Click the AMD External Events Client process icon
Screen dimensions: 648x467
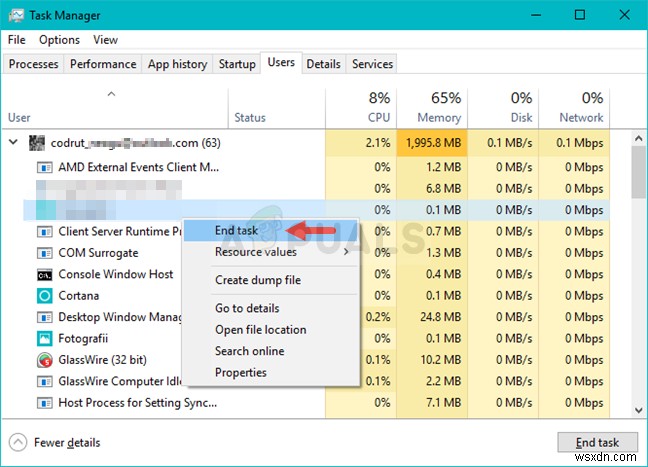[x=45, y=167]
